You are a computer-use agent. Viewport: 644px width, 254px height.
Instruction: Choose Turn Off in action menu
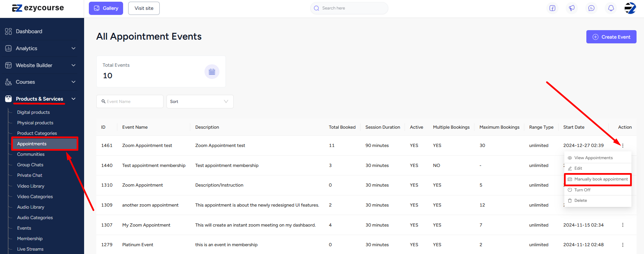tap(598, 190)
